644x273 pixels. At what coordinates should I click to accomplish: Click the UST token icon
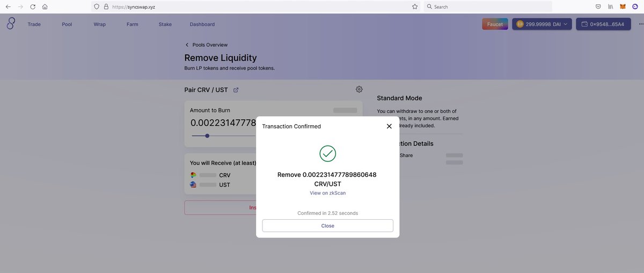(193, 185)
